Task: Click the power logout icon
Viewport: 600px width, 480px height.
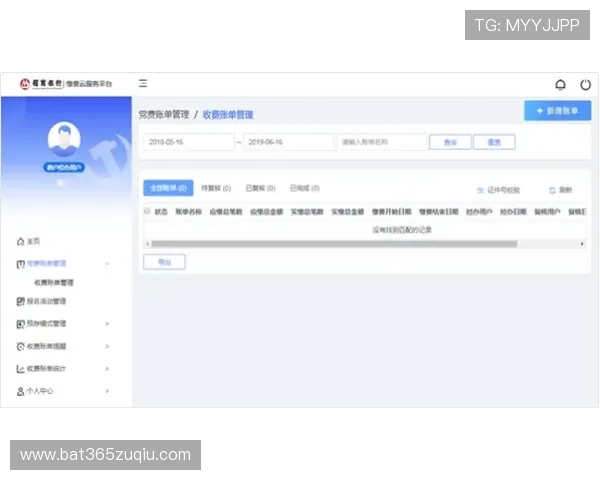Action: (x=585, y=85)
